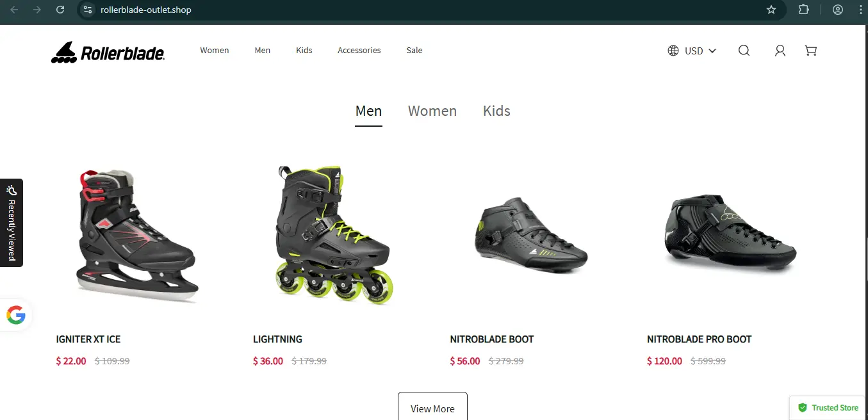The image size is (868, 420).
Task: Open the Sale navigation link
Action: [x=414, y=50]
